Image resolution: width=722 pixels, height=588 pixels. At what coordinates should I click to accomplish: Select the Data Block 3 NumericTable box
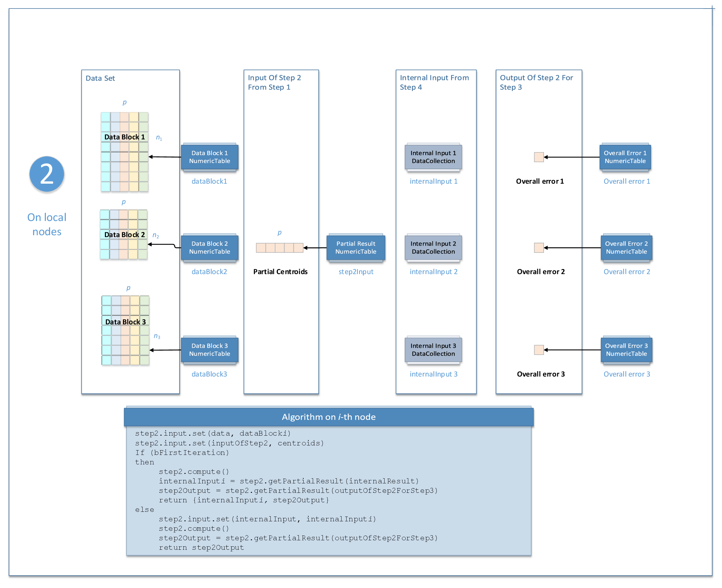click(x=209, y=350)
